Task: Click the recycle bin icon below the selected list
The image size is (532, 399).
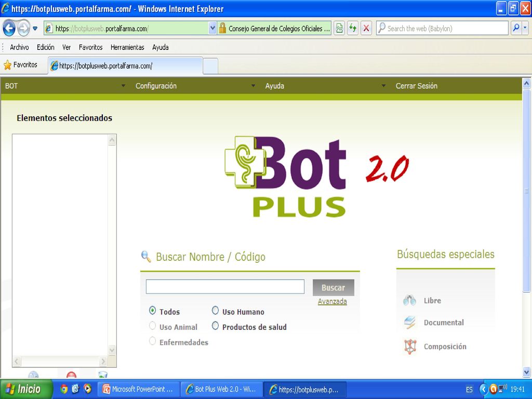Action: tap(102, 375)
